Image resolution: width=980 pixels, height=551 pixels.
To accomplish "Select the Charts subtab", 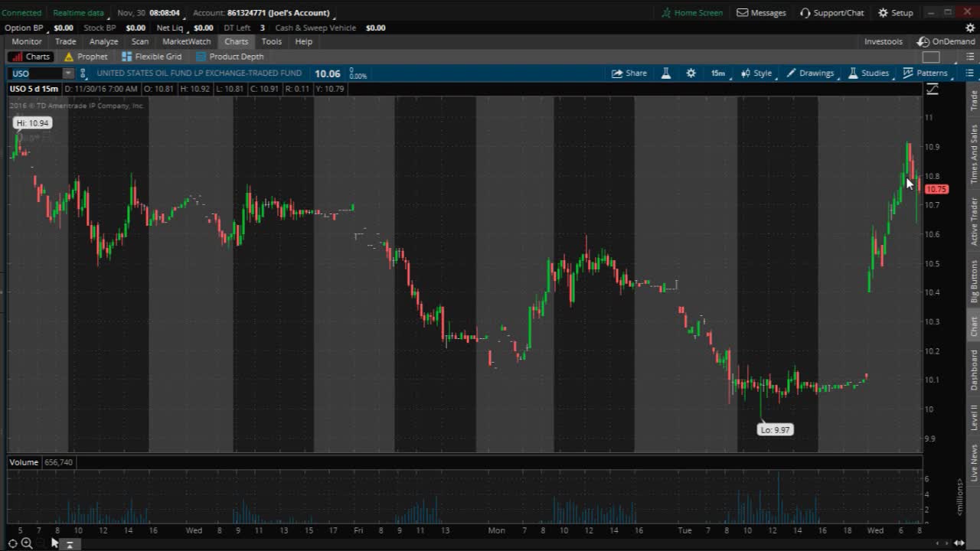I will tap(31, 57).
